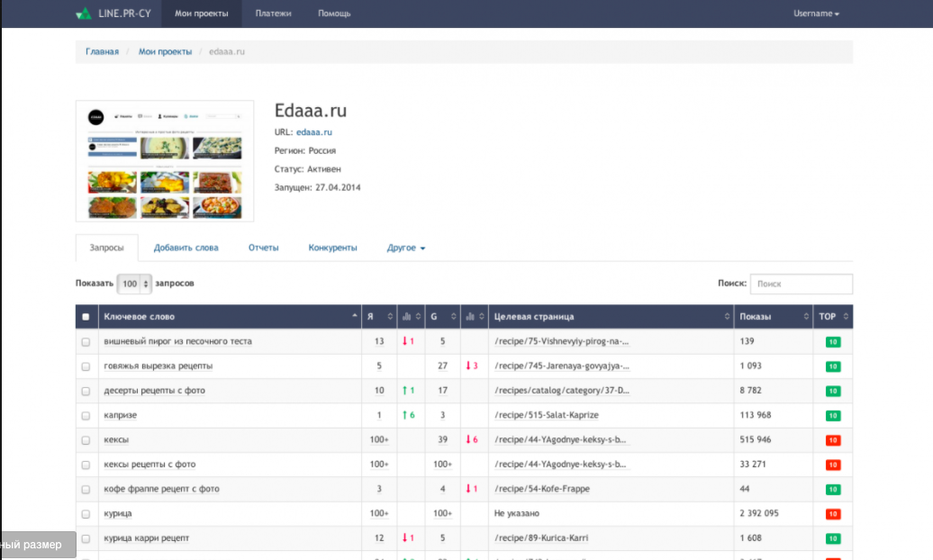Sort by Я position column

click(379, 317)
